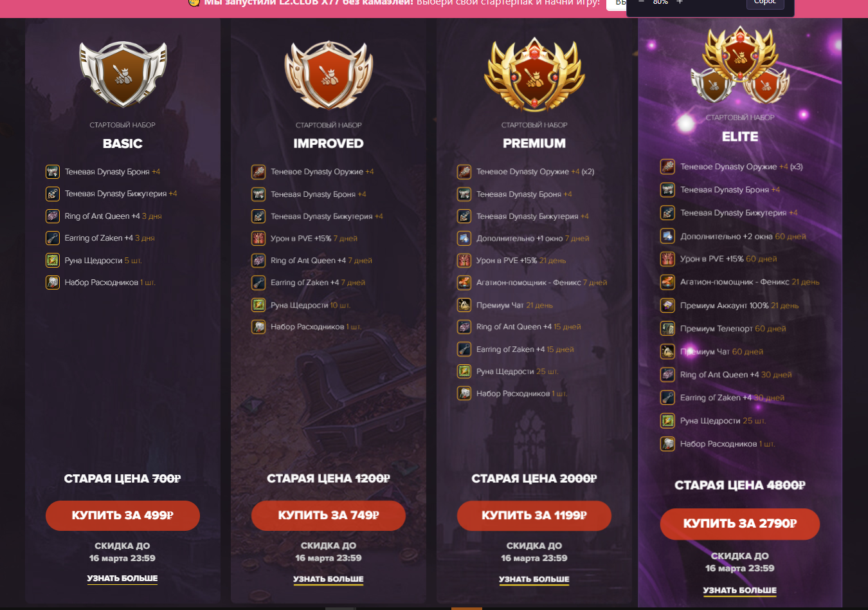
Task: Click Премиум Аккаунт 100% icon in ELITE pack
Action: tap(668, 306)
